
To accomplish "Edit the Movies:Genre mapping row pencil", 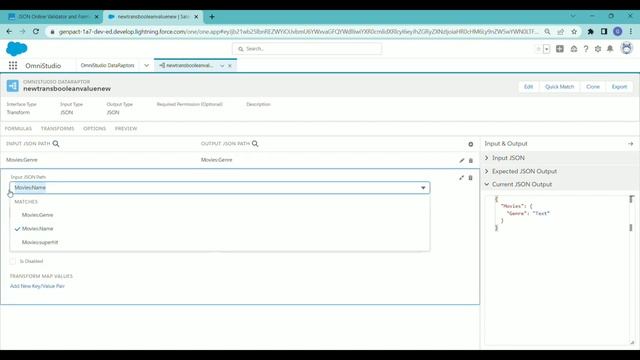I will point(462,160).
